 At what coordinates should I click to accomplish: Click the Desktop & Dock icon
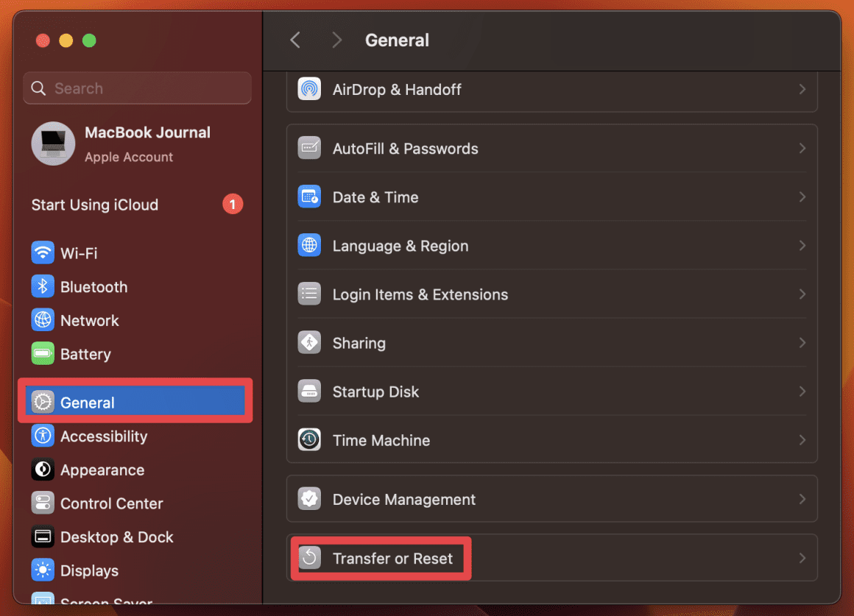coord(43,537)
